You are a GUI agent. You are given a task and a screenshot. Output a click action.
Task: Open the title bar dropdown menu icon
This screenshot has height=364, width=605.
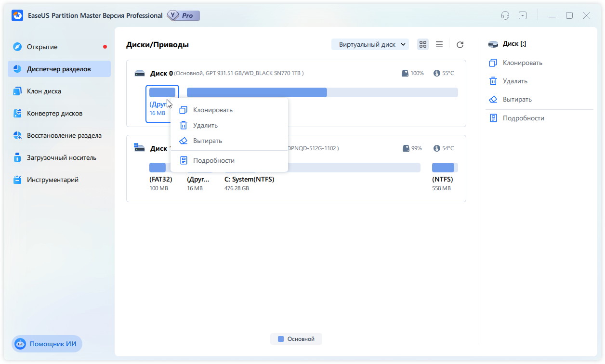pos(523,15)
